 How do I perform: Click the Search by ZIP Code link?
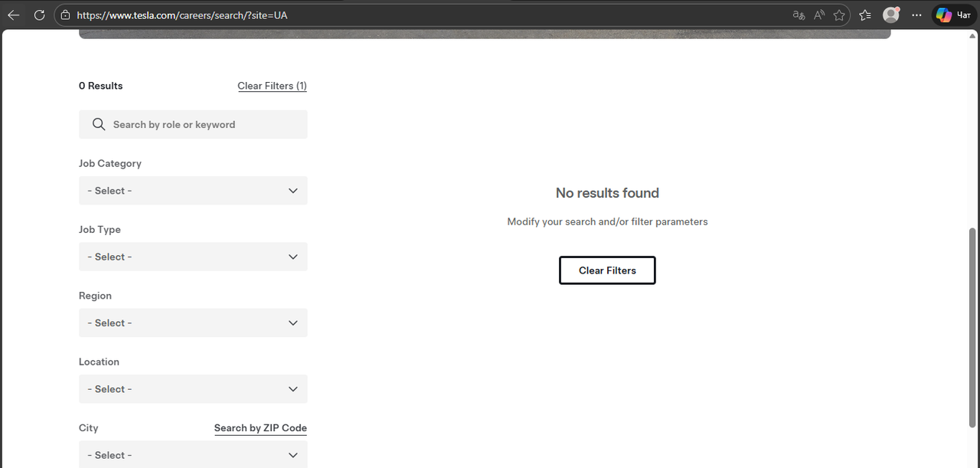tap(260, 428)
